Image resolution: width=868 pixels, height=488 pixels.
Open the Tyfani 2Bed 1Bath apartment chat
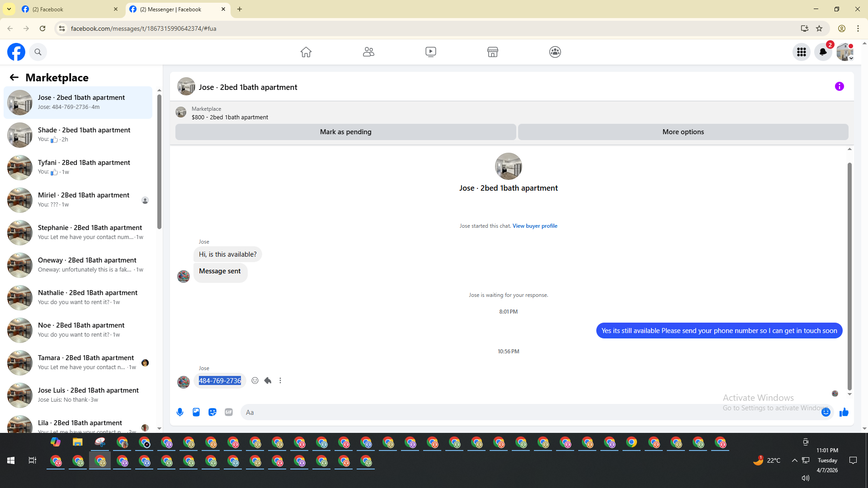coord(78,168)
